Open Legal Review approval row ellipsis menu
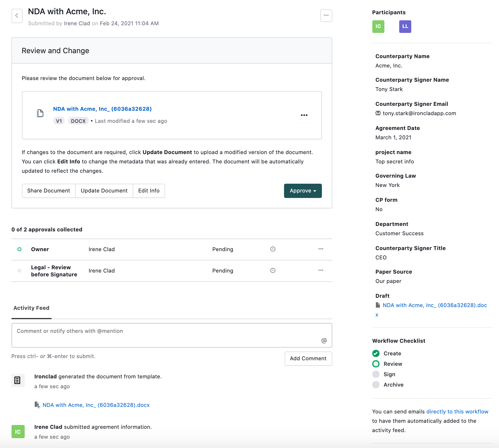The width and height of the screenshot is (499, 448). [x=321, y=270]
